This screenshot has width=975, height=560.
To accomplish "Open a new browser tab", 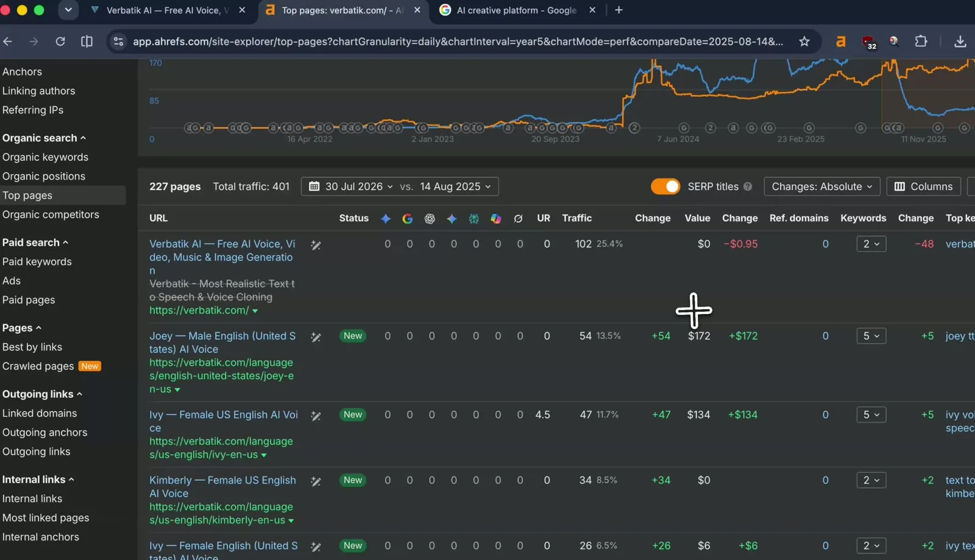I will [619, 10].
